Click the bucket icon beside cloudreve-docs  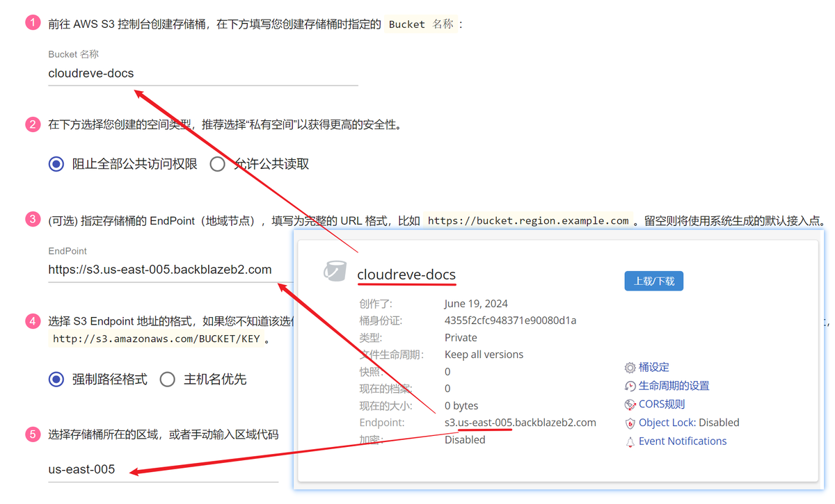(335, 272)
